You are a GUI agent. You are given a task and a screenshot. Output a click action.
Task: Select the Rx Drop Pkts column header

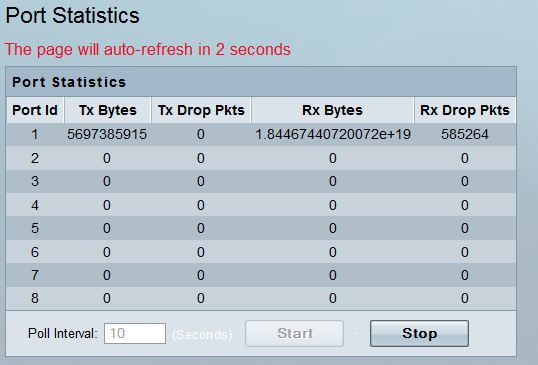[x=465, y=110]
